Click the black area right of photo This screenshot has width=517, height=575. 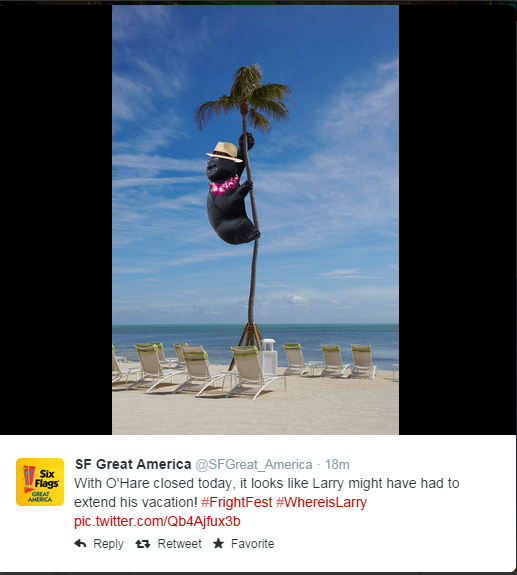pos(458,220)
